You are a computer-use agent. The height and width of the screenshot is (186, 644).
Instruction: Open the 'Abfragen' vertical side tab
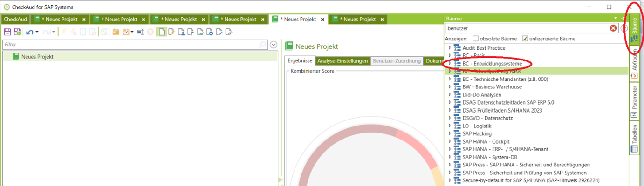click(x=634, y=68)
